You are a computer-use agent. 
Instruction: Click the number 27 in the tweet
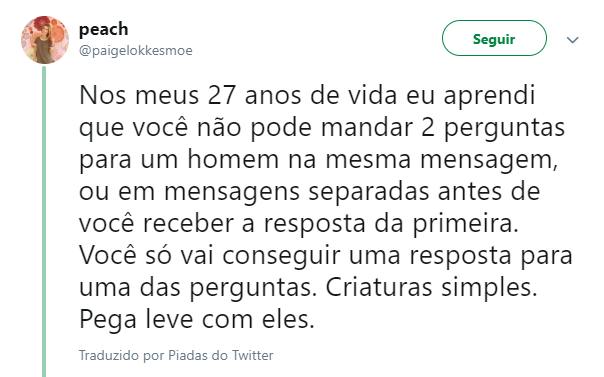click(x=222, y=95)
